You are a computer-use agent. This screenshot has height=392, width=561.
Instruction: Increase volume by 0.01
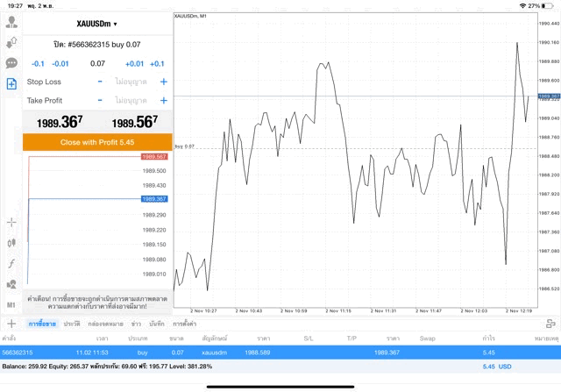pyautogui.click(x=134, y=64)
